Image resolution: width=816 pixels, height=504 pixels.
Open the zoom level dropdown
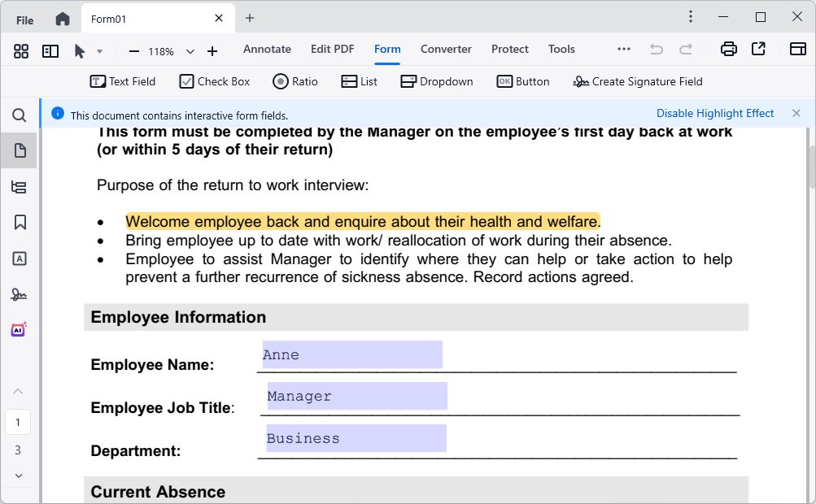pyautogui.click(x=190, y=50)
